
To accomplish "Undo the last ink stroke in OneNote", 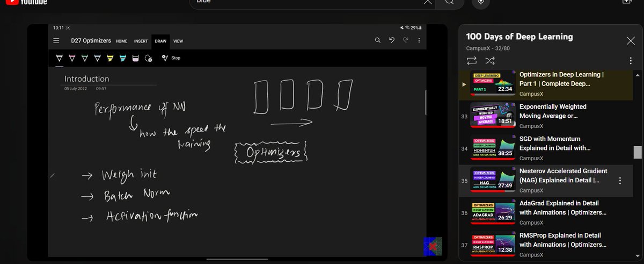I will 392,40.
